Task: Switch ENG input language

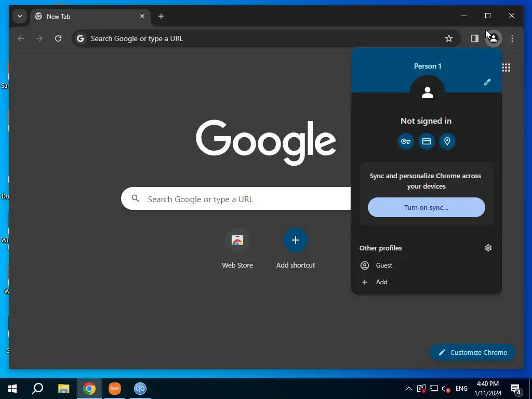Action: [x=461, y=389]
